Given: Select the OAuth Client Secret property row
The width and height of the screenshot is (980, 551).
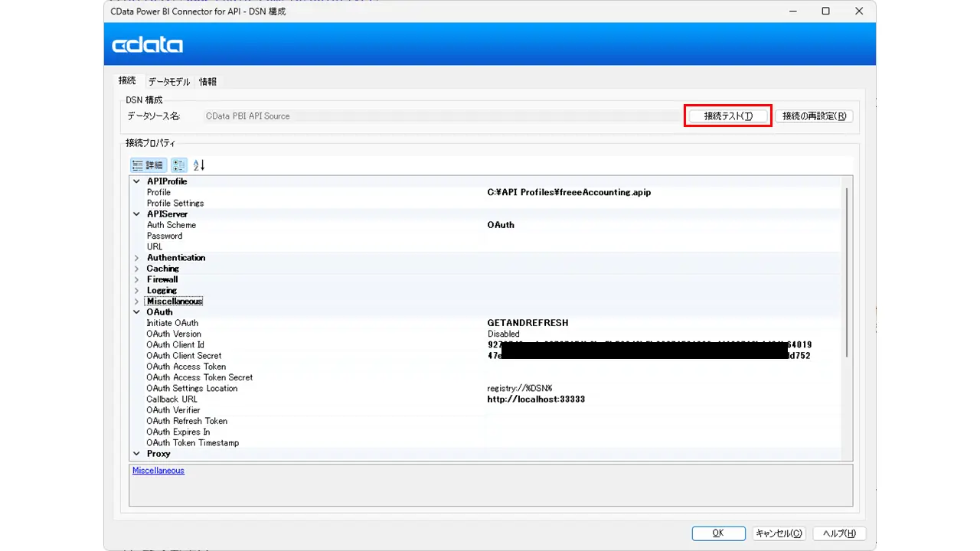Looking at the screenshot, I should [486, 356].
